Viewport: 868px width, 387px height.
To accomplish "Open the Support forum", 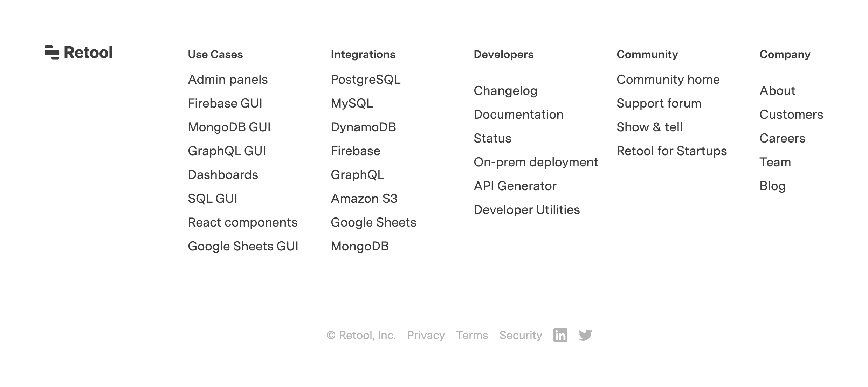I will coord(659,103).
